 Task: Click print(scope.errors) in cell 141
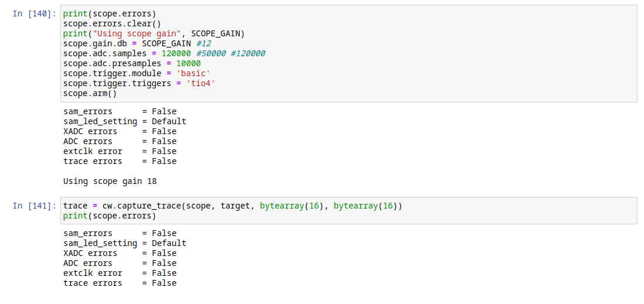tap(110, 216)
